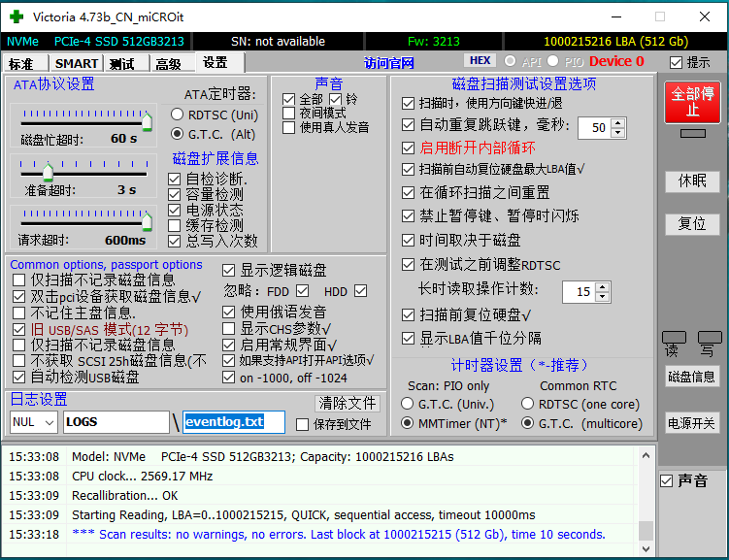The height and width of the screenshot is (560, 729).
Task: Toggle 自动检测USB磁盘 checkbox
Action: point(19,377)
